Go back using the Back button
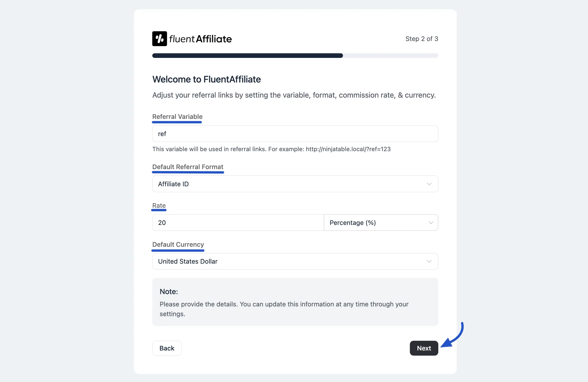This screenshot has width=588, height=382. (167, 348)
